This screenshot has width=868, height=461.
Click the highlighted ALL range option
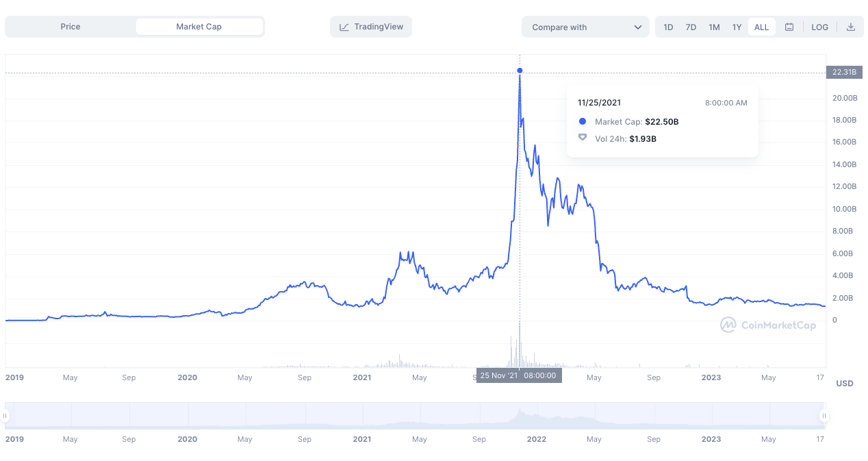(x=761, y=27)
